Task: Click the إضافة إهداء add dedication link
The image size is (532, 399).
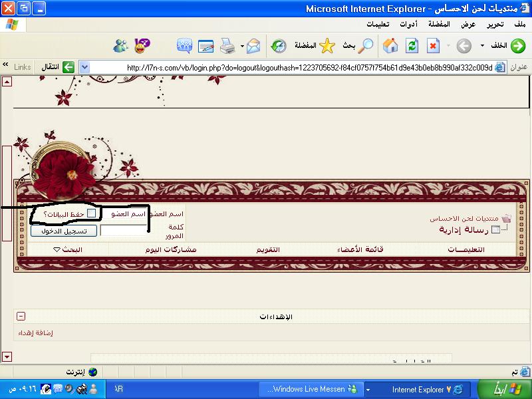Action: tap(36, 333)
